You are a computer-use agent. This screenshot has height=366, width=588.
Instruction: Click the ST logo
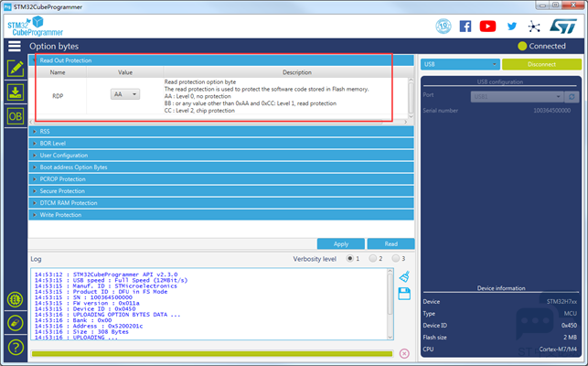[563, 27]
